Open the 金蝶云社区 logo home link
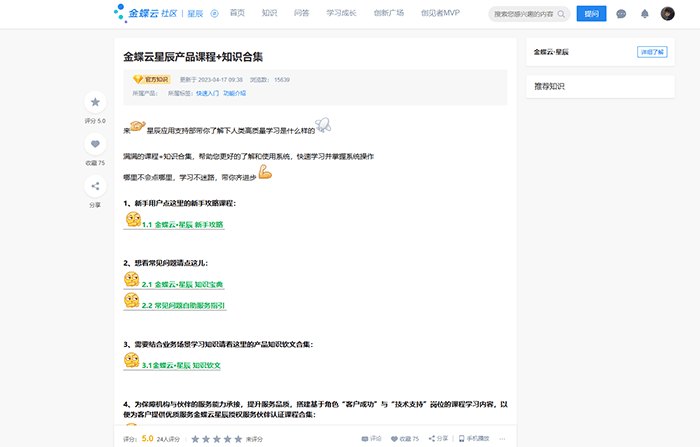 click(x=146, y=13)
